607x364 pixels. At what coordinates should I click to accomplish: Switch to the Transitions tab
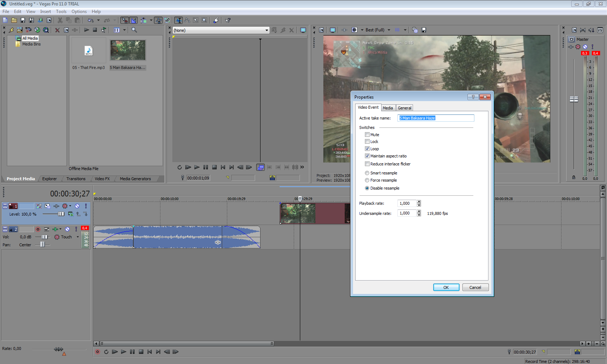(x=76, y=179)
